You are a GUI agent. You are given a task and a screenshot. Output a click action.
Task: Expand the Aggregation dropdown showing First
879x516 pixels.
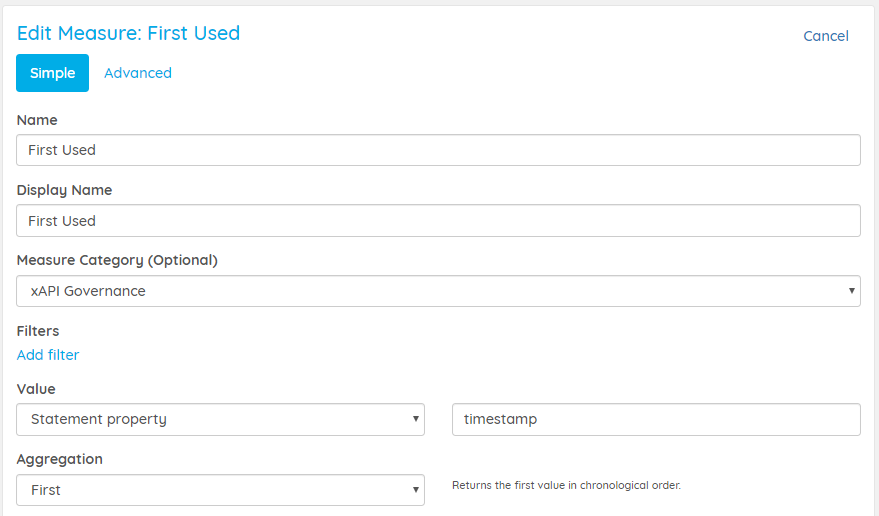pyautogui.click(x=220, y=490)
